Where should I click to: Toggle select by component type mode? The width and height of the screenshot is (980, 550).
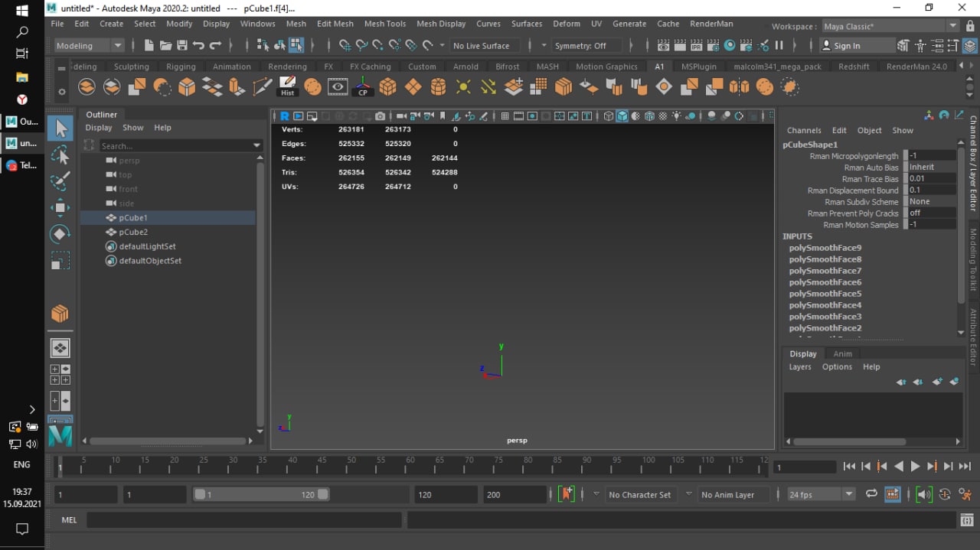(x=296, y=46)
